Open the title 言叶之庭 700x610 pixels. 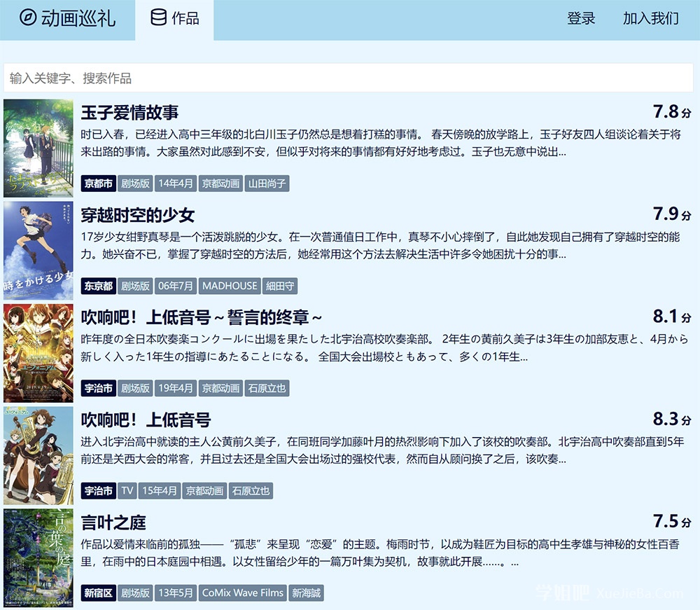click(x=113, y=522)
